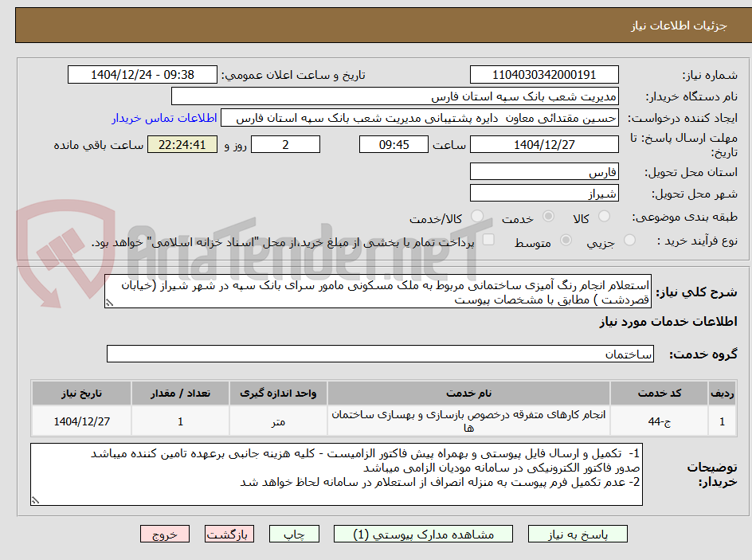This screenshot has width=752, height=560.
Task: Click the ساعت باقی مانده label
Action: [98, 145]
